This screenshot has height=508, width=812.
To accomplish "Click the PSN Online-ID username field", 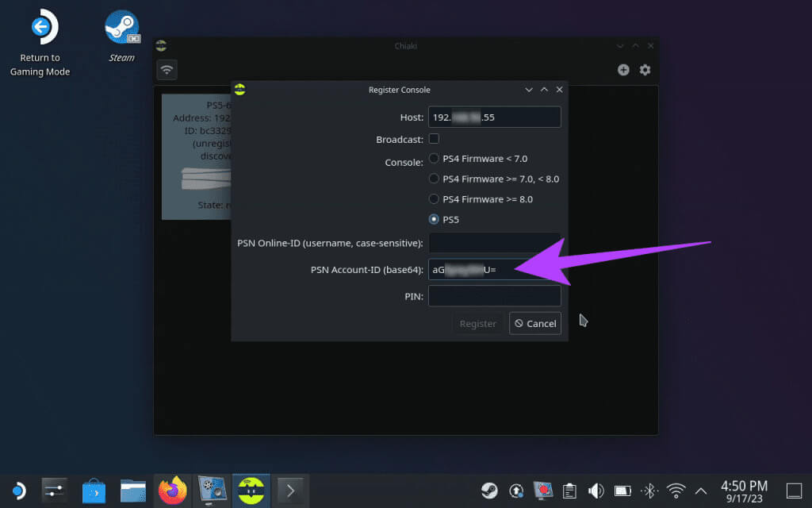I will 495,243.
